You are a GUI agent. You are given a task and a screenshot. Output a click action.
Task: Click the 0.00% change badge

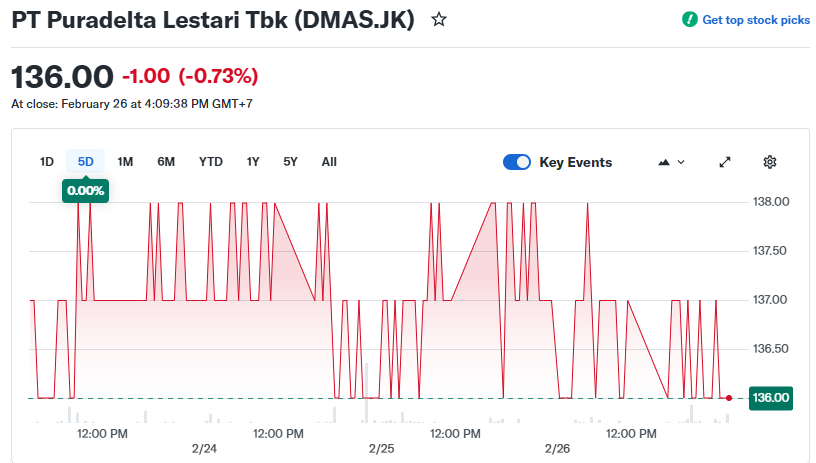pyautogui.click(x=85, y=190)
